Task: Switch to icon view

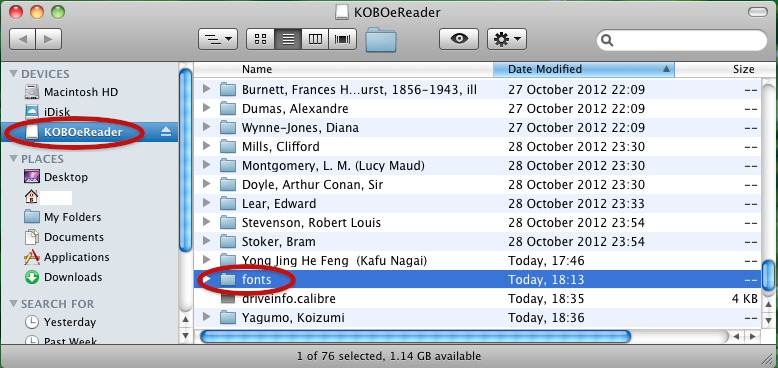Action: click(260, 39)
